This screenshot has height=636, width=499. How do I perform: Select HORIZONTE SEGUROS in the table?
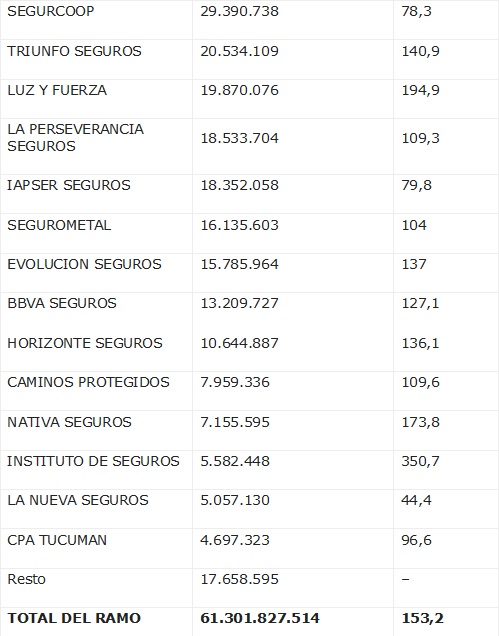85,343
